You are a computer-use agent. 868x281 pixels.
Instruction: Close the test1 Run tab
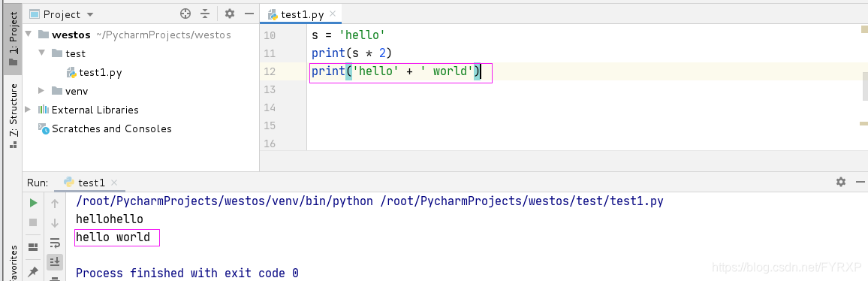(x=114, y=183)
